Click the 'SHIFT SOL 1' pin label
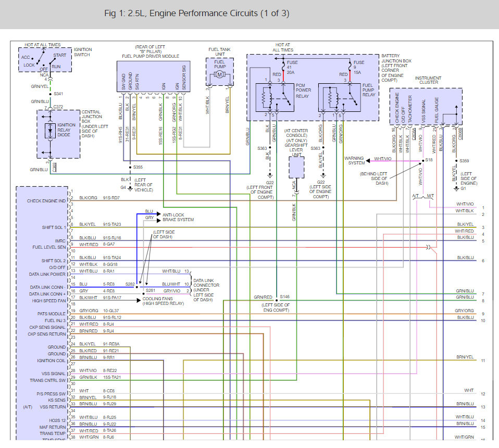The height and width of the screenshot is (448, 499). tap(54, 227)
